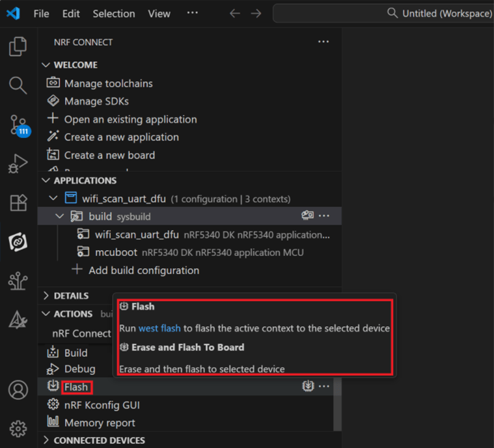Viewport: 494px width, 448px height.
Task: Click Manage SDKs
Action: (x=96, y=101)
